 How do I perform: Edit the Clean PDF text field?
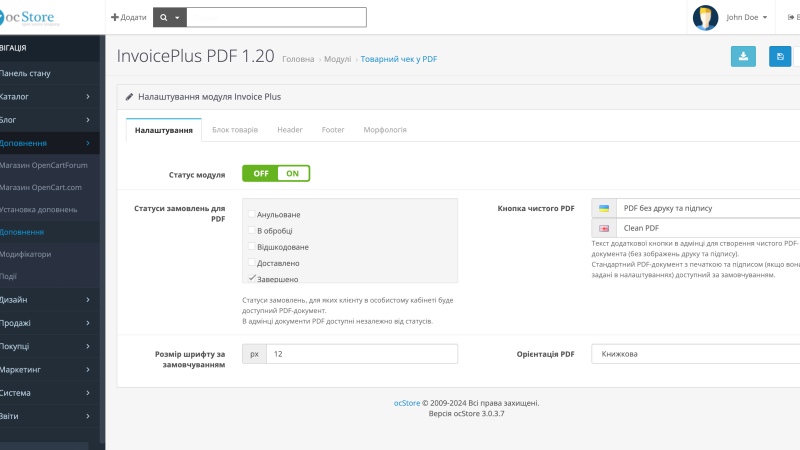pos(708,228)
